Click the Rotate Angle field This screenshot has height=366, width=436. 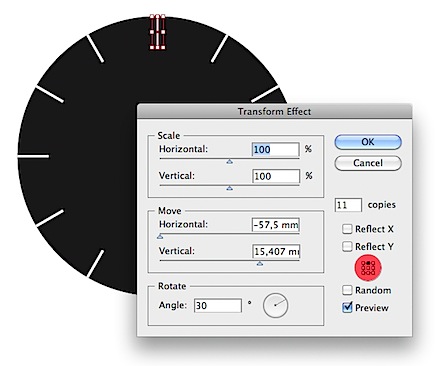pos(218,306)
